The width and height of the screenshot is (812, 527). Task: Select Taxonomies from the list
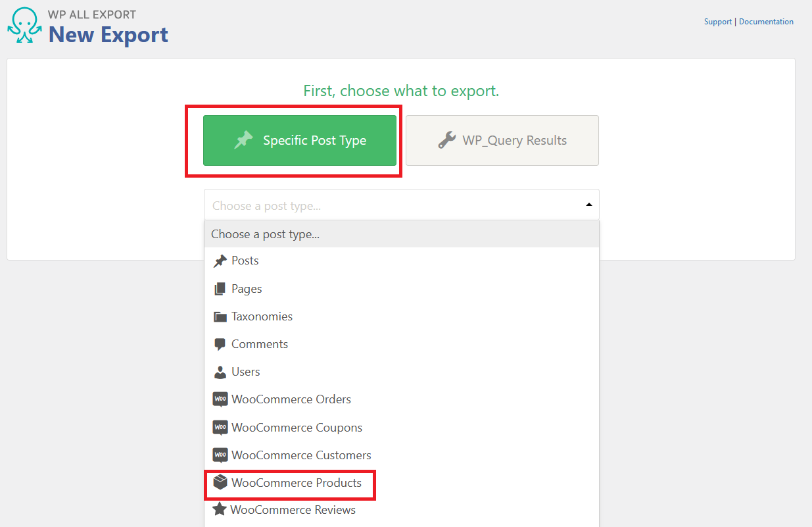click(x=402, y=316)
